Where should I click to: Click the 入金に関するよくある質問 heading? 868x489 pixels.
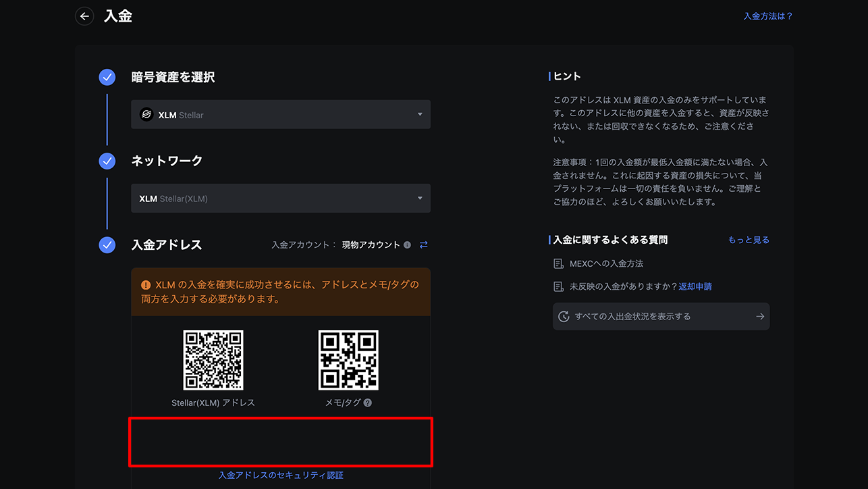point(610,240)
